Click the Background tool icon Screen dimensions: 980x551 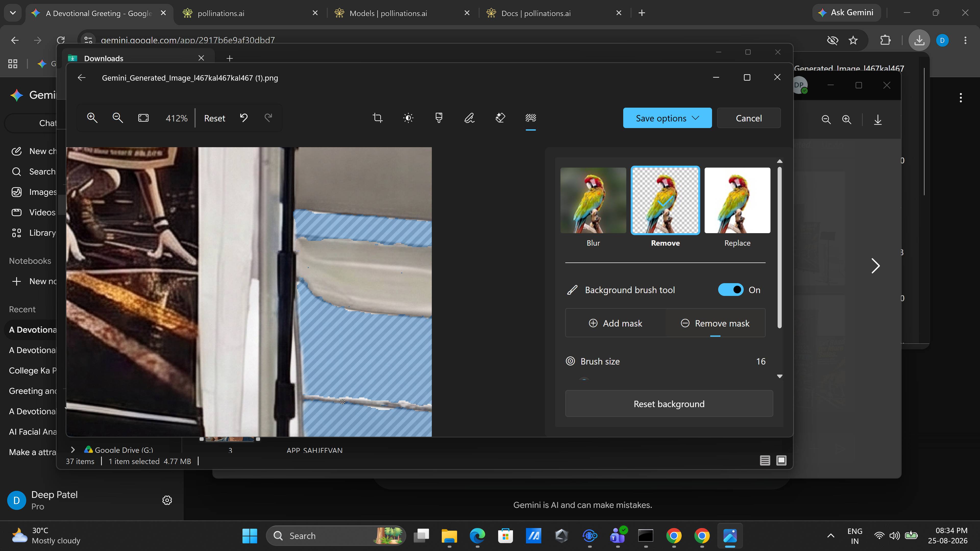[531, 118]
